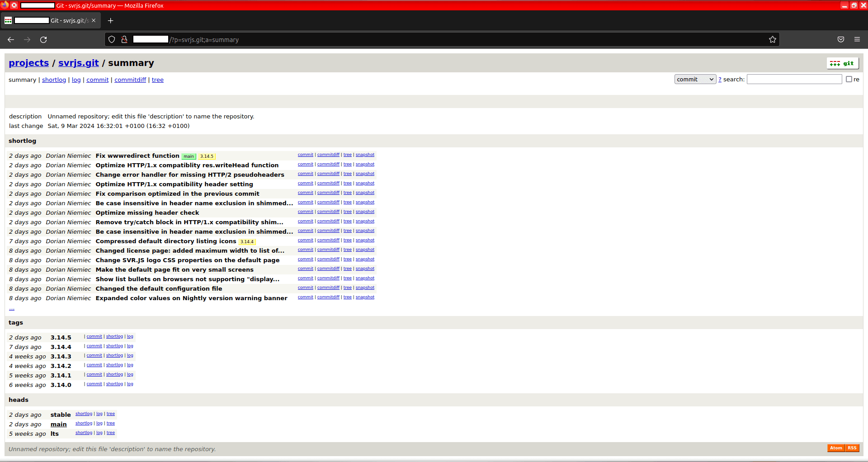Open commit link for tag 3.14.1
The height and width of the screenshot is (462, 868).
(x=94, y=374)
